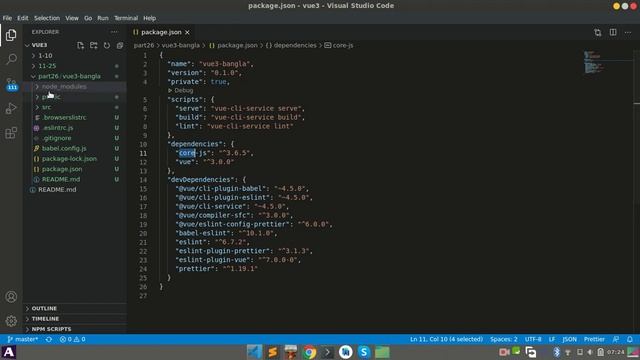Viewport: 640px width, 360px height.
Task: Open Sublime Text from the taskbar
Action: (273, 352)
